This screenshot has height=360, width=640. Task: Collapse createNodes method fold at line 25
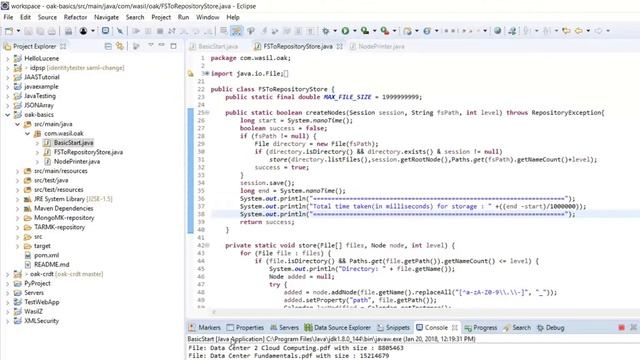(x=207, y=113)
